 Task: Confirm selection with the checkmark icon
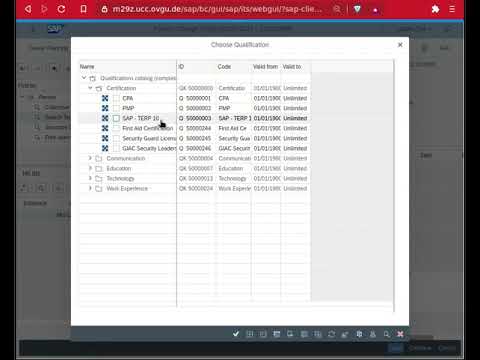236,334
